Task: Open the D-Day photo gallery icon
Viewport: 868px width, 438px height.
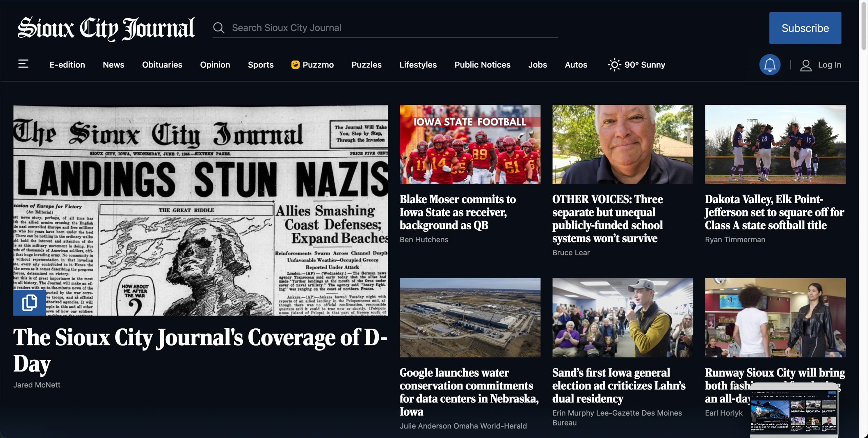Action: pyautogui.click(x=29, y=302)
